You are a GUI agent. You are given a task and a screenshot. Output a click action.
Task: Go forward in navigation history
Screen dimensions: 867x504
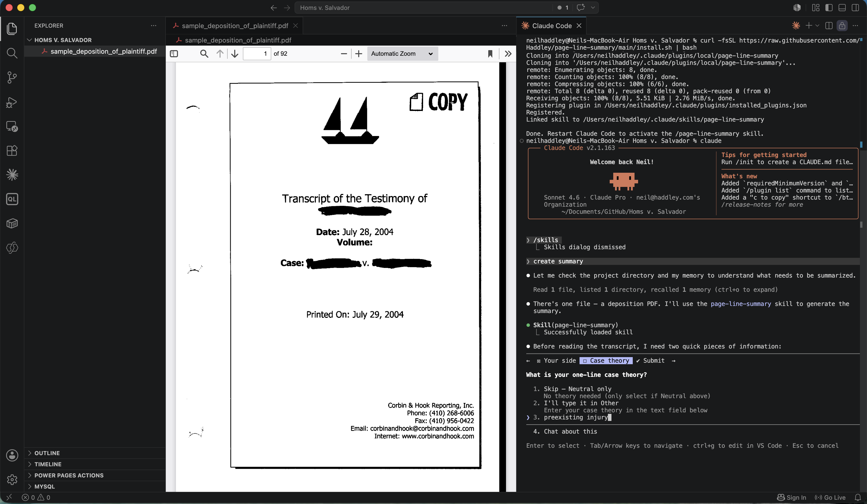286,8
